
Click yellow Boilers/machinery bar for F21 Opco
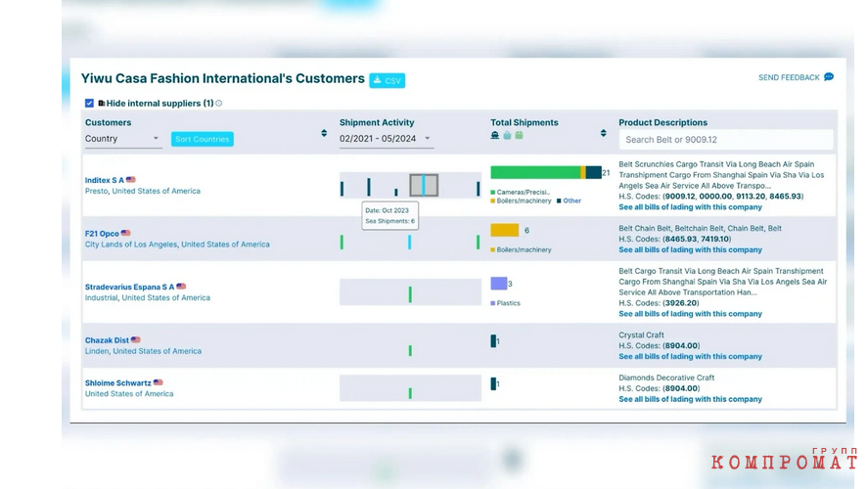(x=504, y=230)
